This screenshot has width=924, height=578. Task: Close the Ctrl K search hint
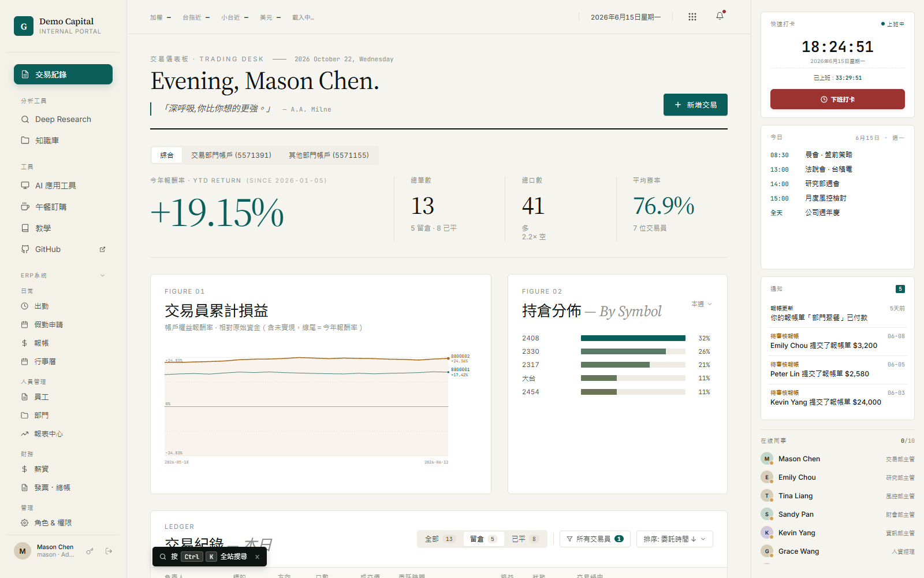coord(257,557)
